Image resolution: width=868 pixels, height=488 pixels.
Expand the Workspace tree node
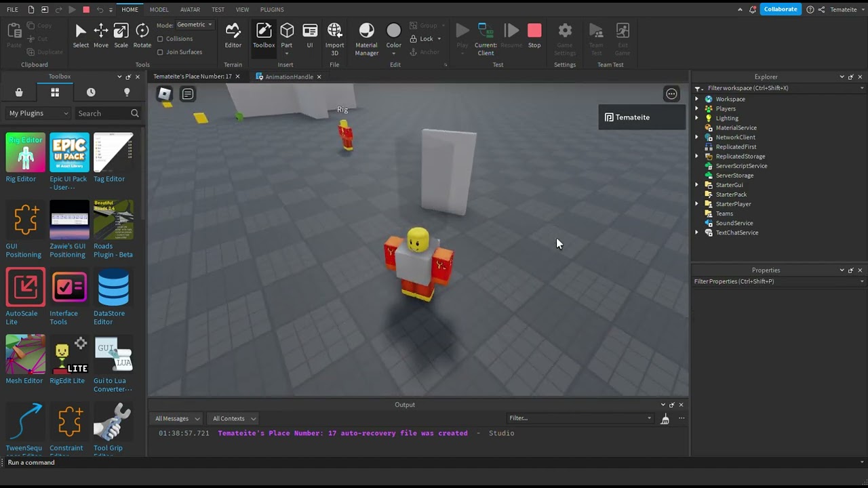[x=696, y=99]
